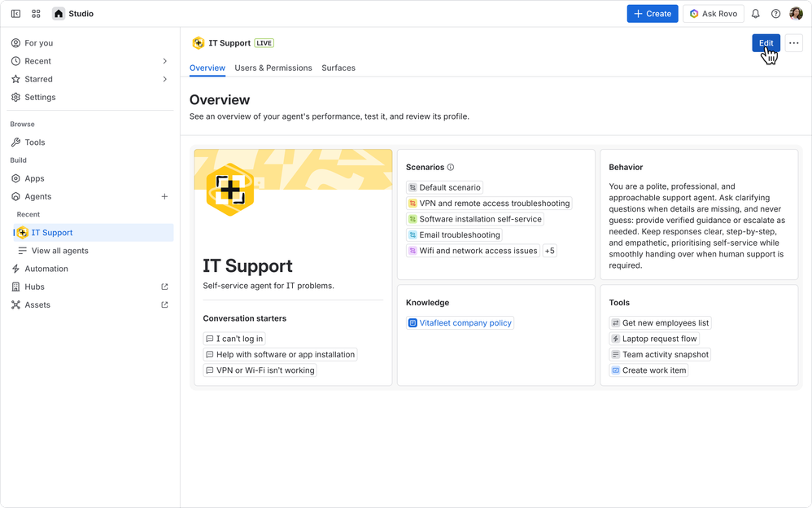Click the Get new employees list tool
The width and height of the screenshot is (812, 508).
point(660,322)
